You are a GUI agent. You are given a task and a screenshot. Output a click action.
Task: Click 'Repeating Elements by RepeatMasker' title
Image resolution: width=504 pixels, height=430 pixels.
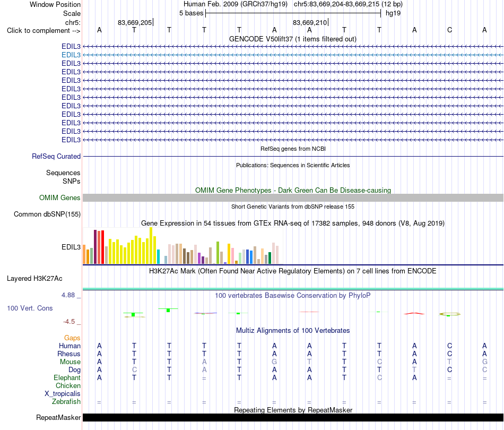(x=293, y=410)
